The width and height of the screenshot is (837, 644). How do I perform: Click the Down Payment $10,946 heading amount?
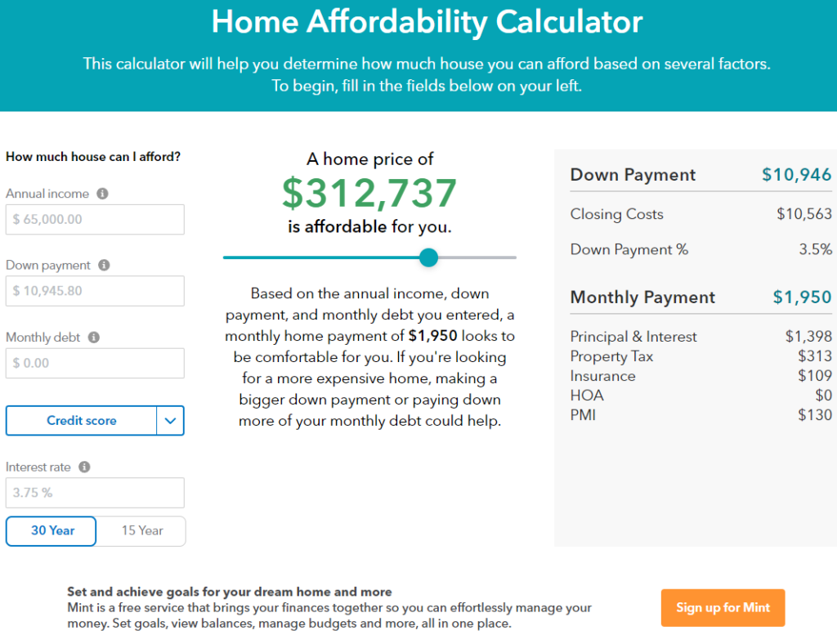[x=796, y=174]
